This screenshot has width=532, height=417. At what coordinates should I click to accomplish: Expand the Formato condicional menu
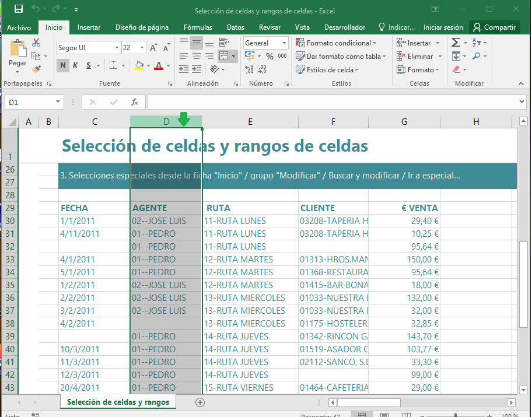pos(336,43)
